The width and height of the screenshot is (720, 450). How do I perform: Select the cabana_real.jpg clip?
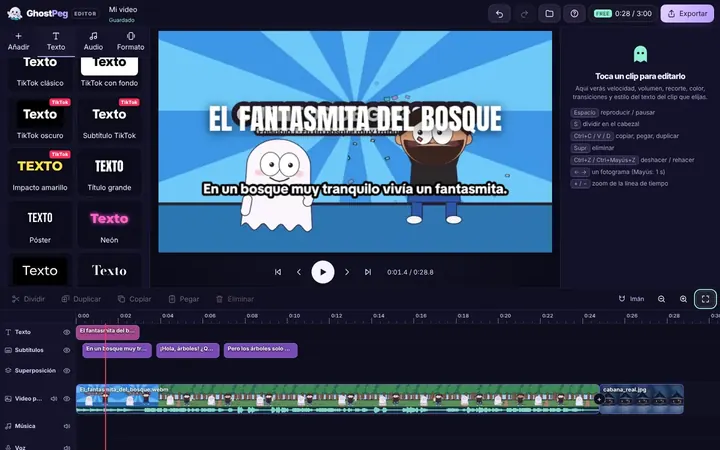coord(641,399)
